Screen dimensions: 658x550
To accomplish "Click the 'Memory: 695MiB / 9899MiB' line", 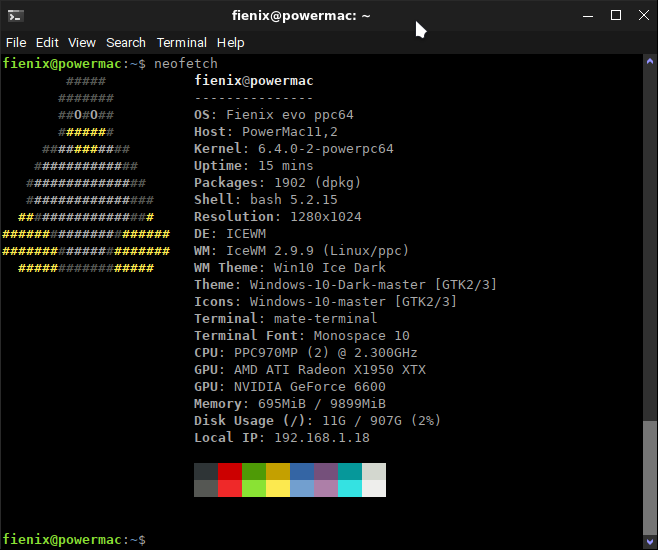I will click(x=290, y=404).
